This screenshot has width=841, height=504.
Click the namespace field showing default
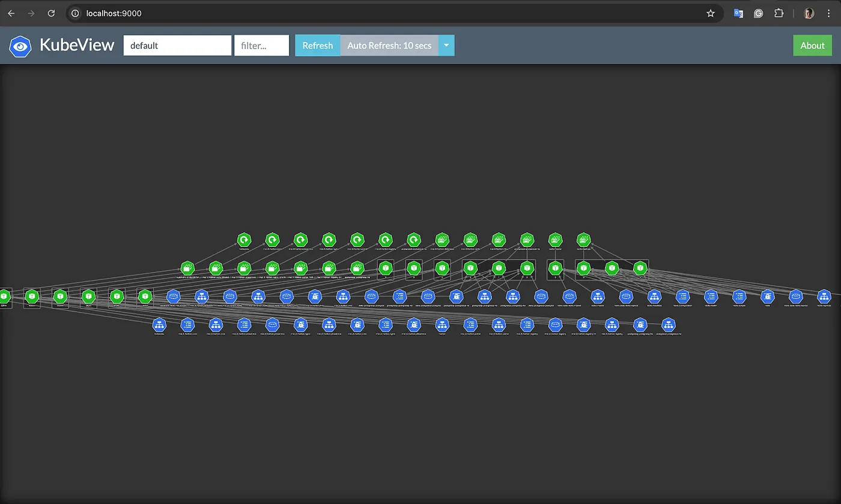(x=177, y=45)
